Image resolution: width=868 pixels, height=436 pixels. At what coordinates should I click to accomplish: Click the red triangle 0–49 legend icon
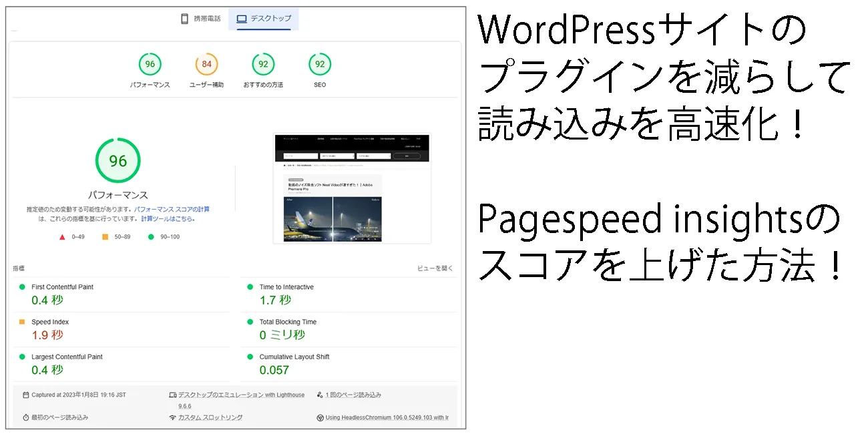(62, 237)
